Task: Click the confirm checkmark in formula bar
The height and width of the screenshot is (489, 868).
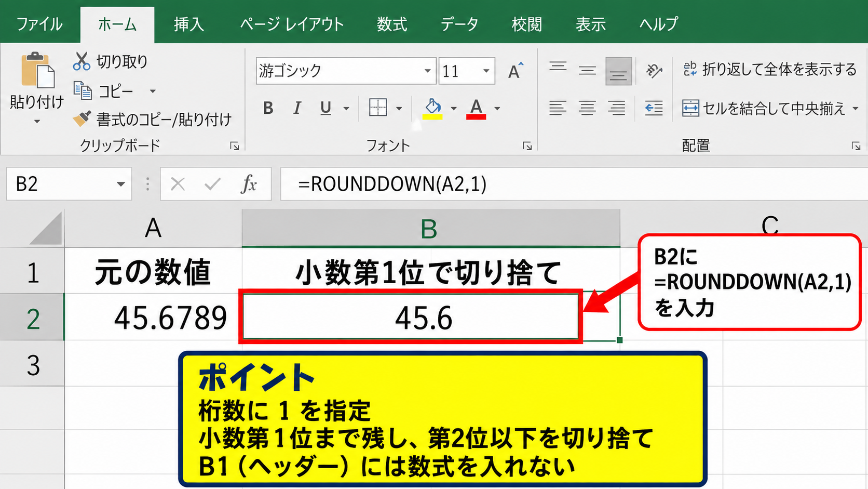Action: 212,184
